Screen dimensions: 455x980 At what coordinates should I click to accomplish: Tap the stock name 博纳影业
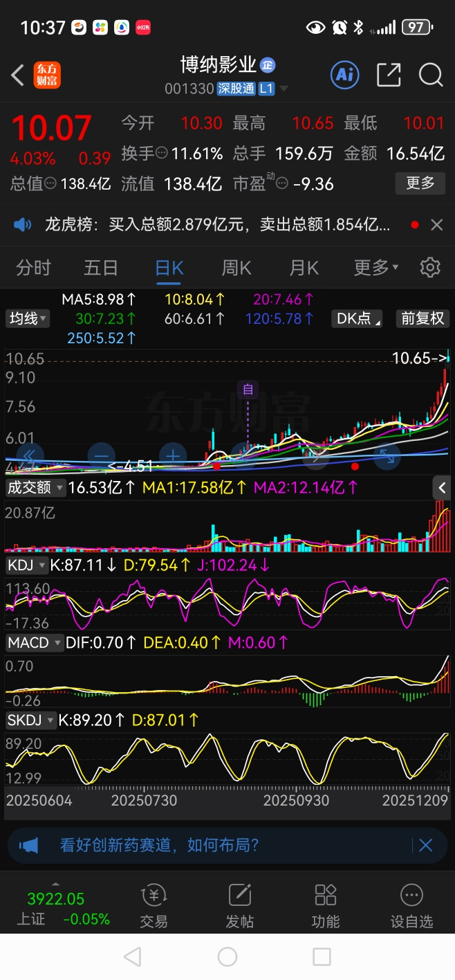coord(219,65)
